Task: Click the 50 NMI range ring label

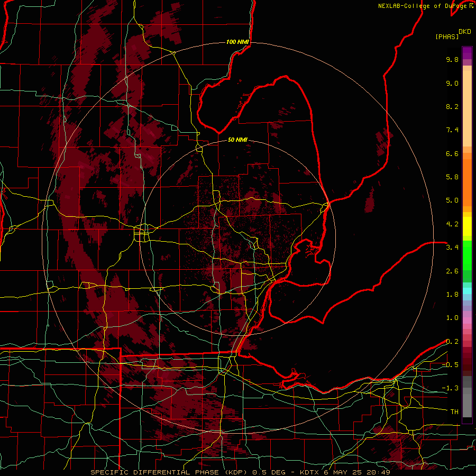Action: 237,140
